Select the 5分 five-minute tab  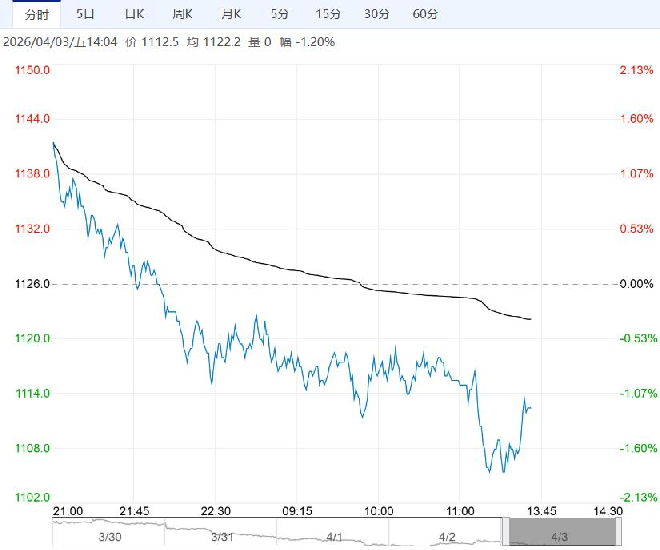281,14
